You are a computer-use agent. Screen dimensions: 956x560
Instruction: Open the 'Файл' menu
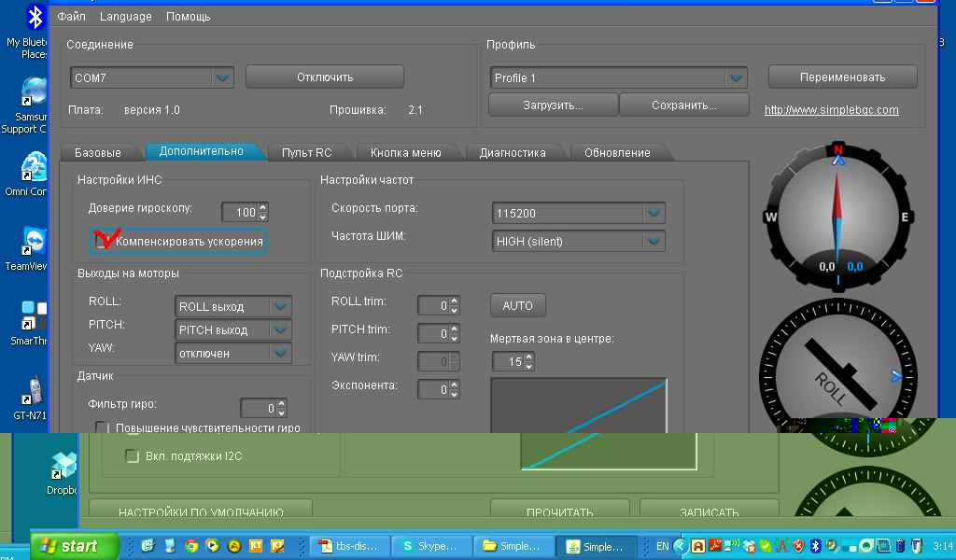coord(71,17)
